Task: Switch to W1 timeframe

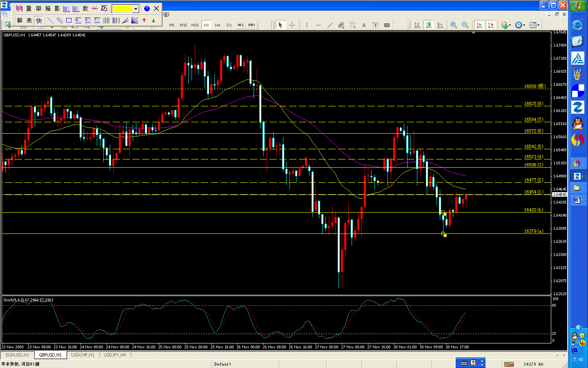Action: tap(241, 25)
